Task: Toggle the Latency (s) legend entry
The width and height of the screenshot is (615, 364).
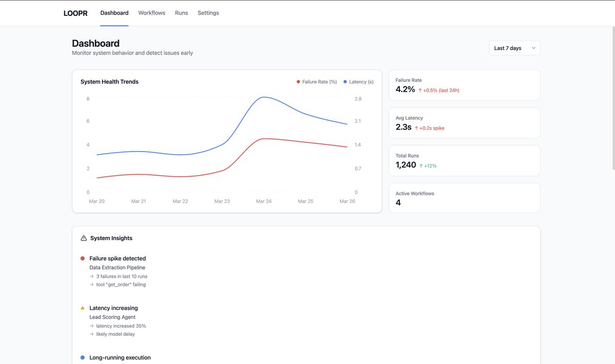Action: coord(358,82)
